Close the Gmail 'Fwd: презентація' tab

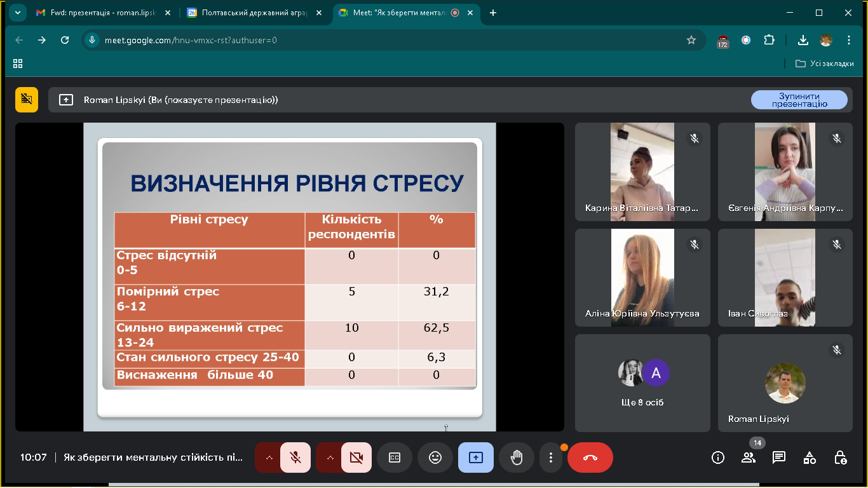[x=169, y=13]
